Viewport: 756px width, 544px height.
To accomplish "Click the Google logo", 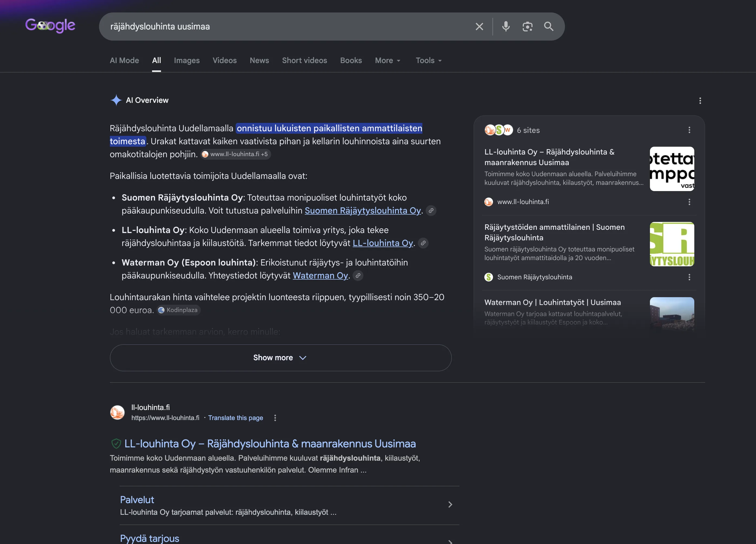I will pos(50,26).
